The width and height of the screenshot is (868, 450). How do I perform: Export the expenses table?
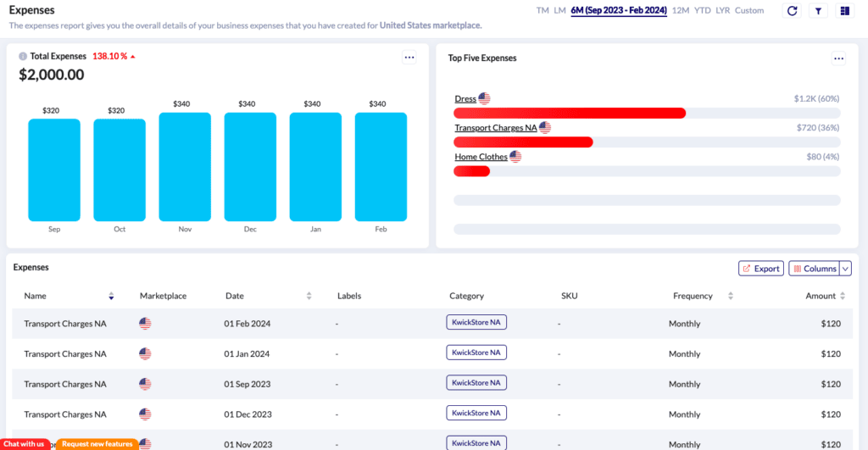[x=760, y=269]
